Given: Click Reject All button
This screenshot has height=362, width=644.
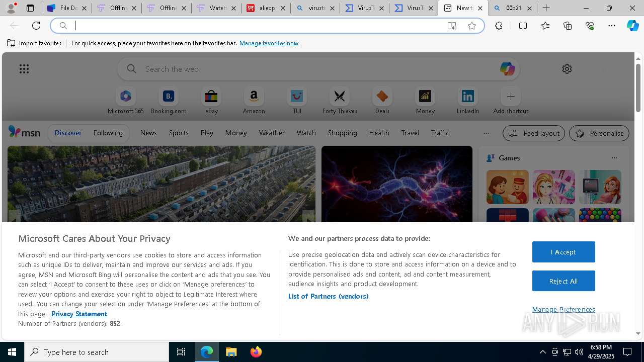Looking at the screenshot, I should 563,281.
